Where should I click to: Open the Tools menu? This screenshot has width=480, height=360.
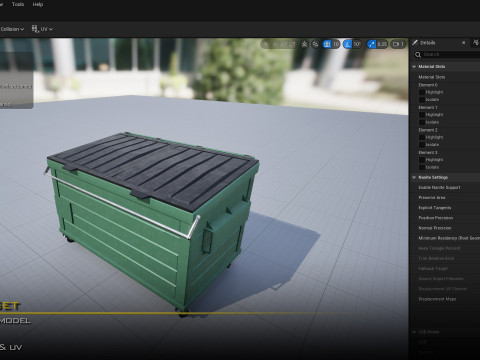18,4
